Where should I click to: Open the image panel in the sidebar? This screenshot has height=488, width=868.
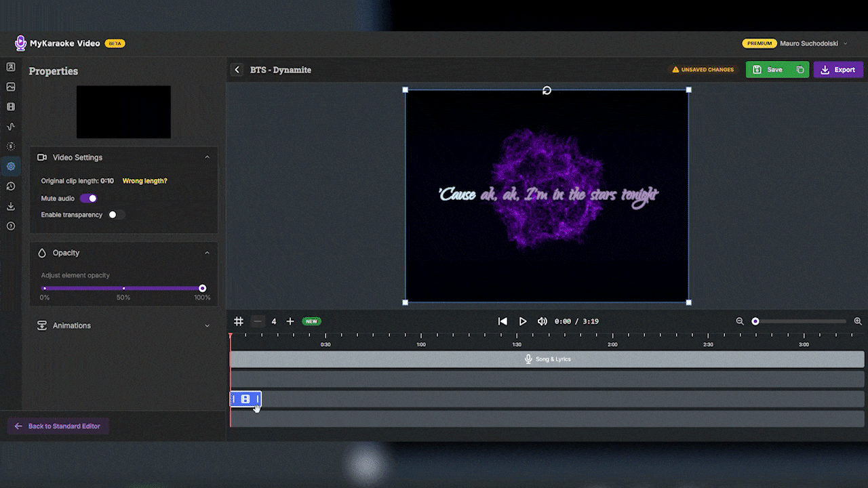pyautogui.click(x=10, y=87)
